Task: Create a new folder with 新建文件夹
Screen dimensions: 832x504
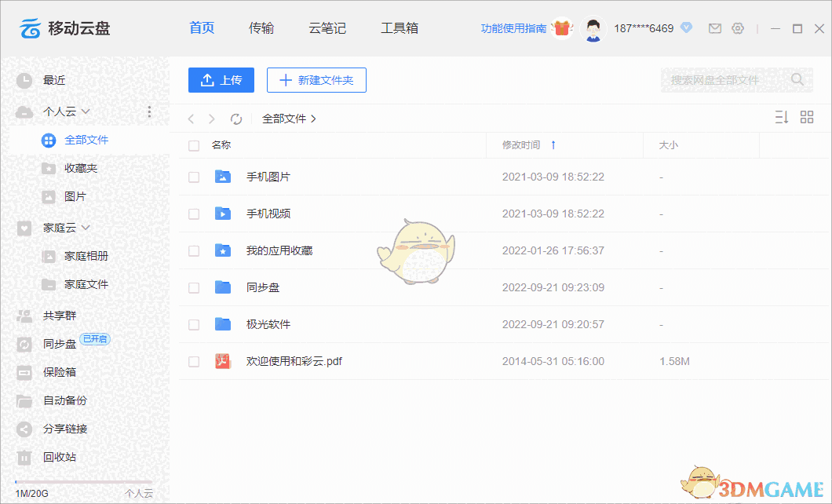Action: pos(316,79)
